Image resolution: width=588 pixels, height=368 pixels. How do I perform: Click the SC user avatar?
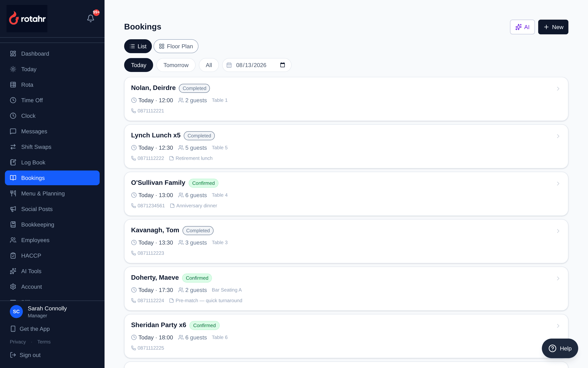[16, 312]
